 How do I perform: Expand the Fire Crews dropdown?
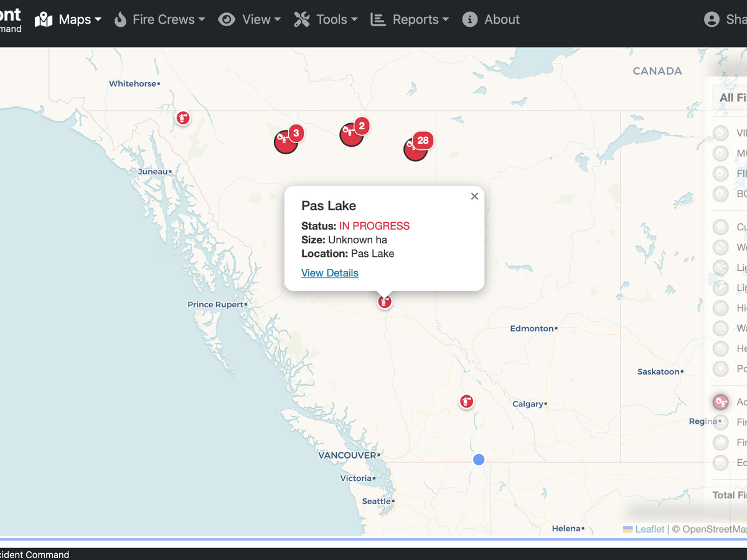(159, 19)
